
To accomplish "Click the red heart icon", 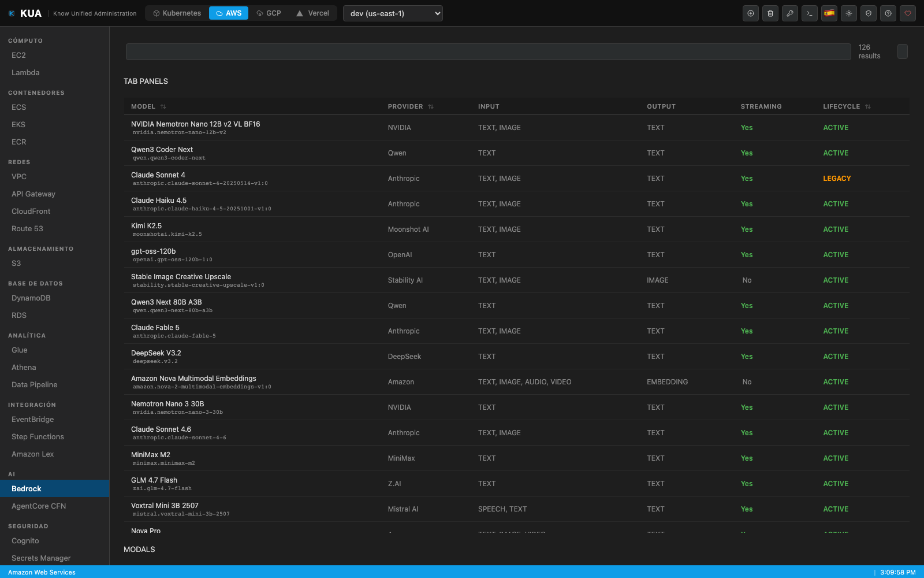I will tap(908, 13).
